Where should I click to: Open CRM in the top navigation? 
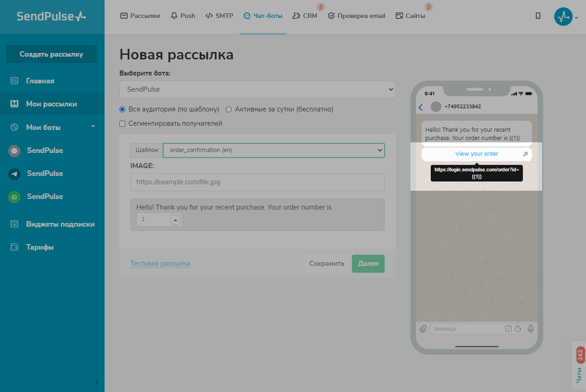(x=305, y=16)
